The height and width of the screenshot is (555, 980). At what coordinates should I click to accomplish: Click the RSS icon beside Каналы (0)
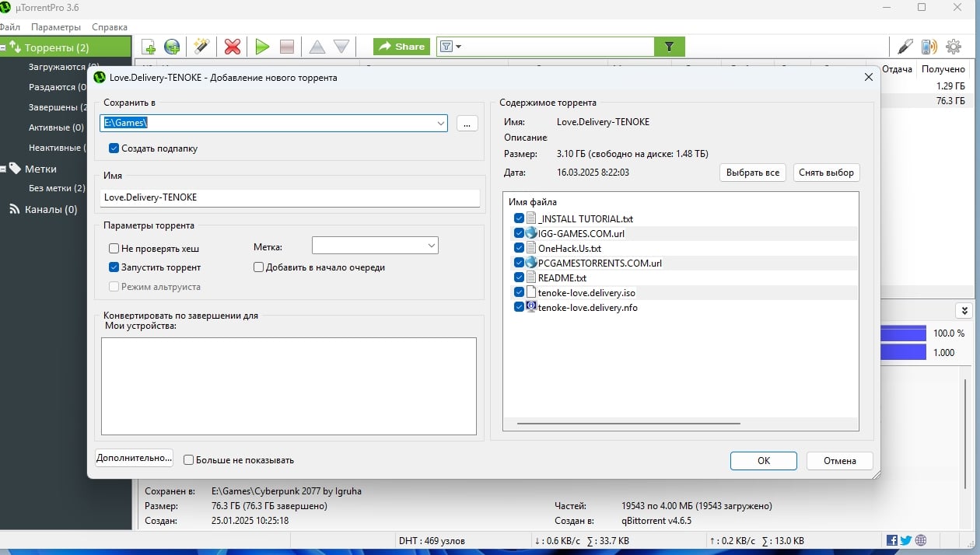tap(15, 209)
